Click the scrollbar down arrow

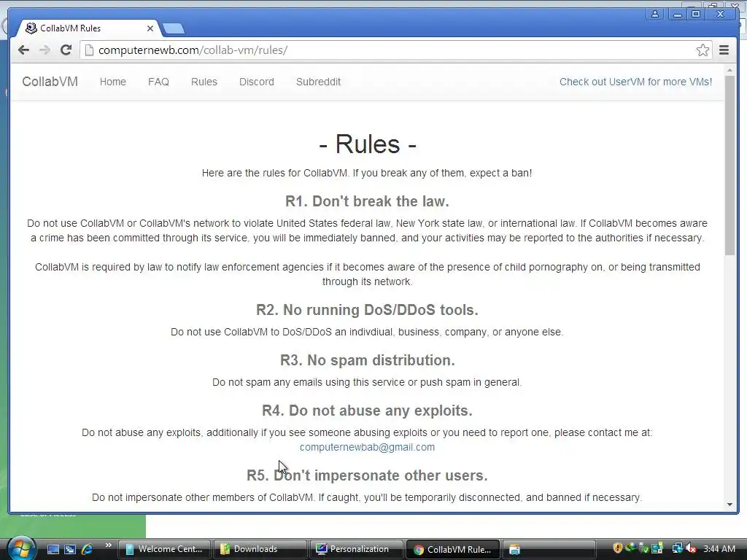pyautogui.click(x=729, y=505)
